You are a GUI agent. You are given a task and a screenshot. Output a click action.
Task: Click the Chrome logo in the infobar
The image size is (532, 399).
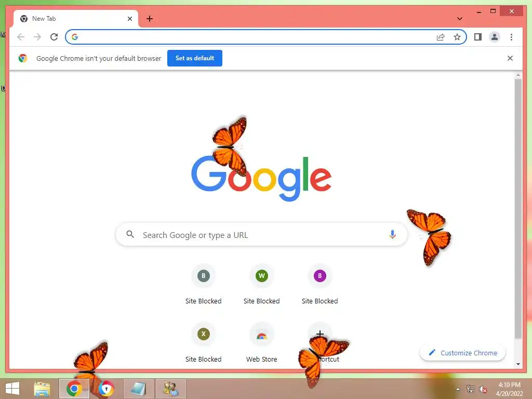23,58
